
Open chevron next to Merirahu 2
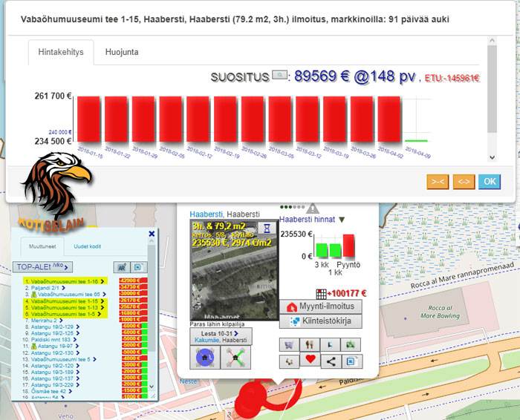(61, 321)
